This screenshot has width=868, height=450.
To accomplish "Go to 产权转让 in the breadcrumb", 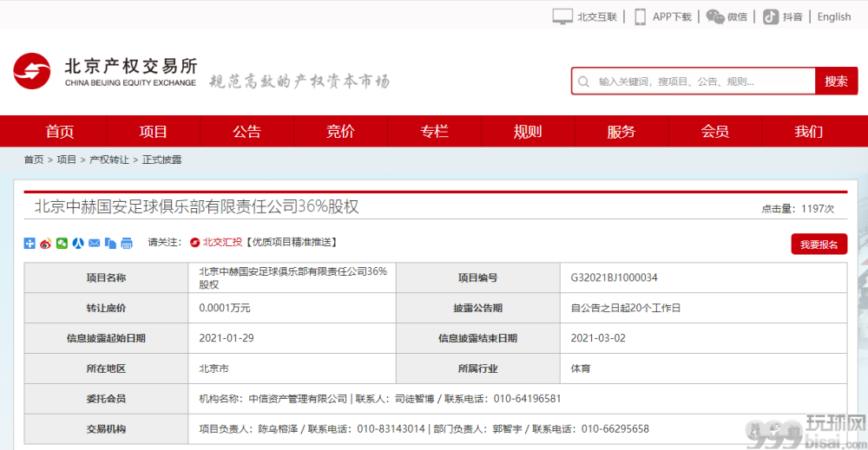I will (x=109, y=160).
